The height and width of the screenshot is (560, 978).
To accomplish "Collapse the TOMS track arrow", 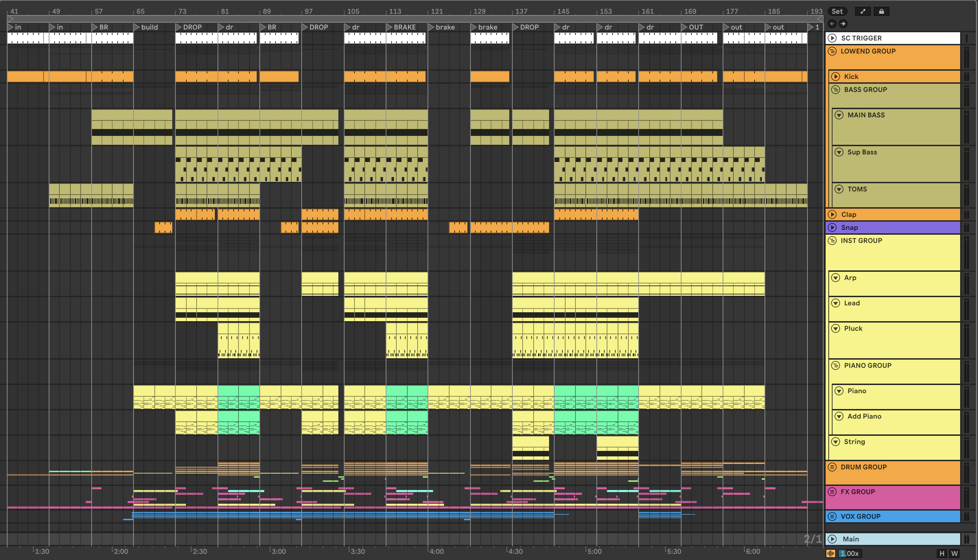I will (x=839, y=189).
